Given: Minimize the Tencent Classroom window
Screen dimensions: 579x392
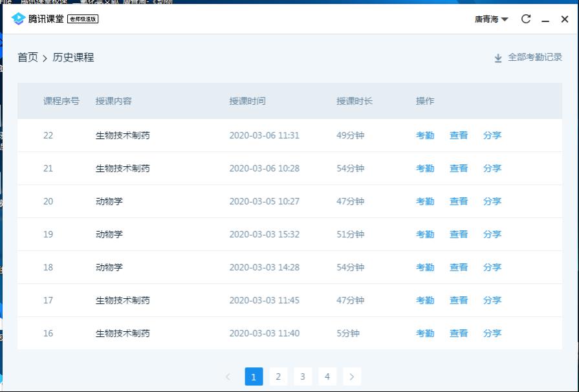Looking at the screenshot, I should pos(545,20).
